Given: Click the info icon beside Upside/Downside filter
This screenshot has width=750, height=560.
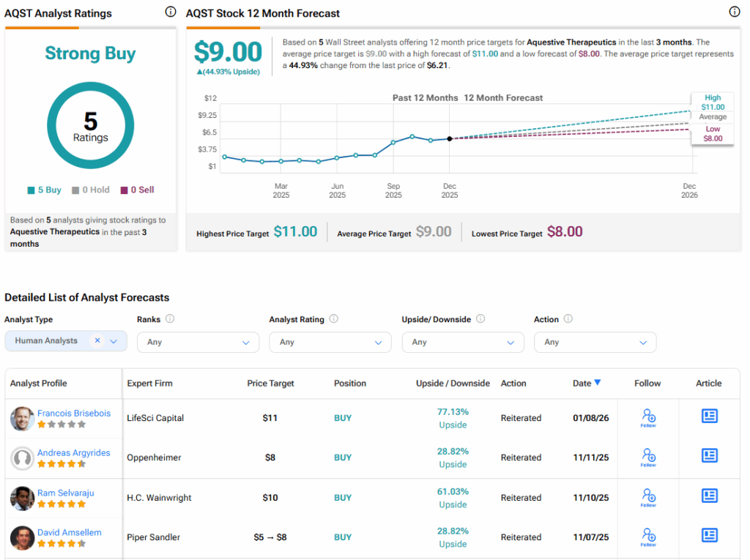Looking at the screenshot, I should [x=480, y=319].
